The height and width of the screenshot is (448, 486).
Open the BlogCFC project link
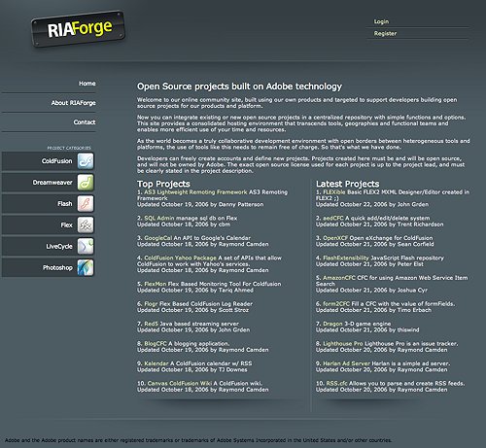[156, 343]
